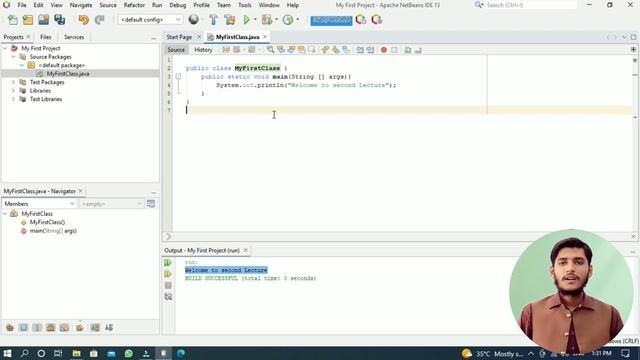Click the BUILD SUCCESSFUL output line
Screen dimensions: 640x360
tap(250, 278)
